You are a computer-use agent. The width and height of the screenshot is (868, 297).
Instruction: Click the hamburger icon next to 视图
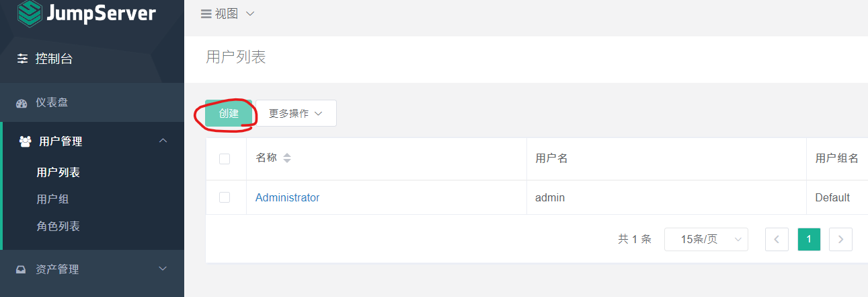(206, 13)
